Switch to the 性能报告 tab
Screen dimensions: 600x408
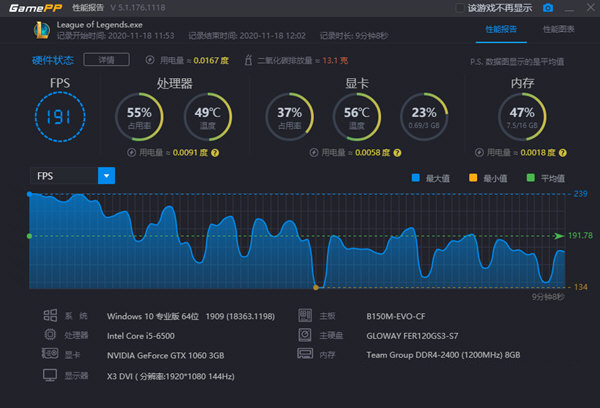(x=501, y=29)
